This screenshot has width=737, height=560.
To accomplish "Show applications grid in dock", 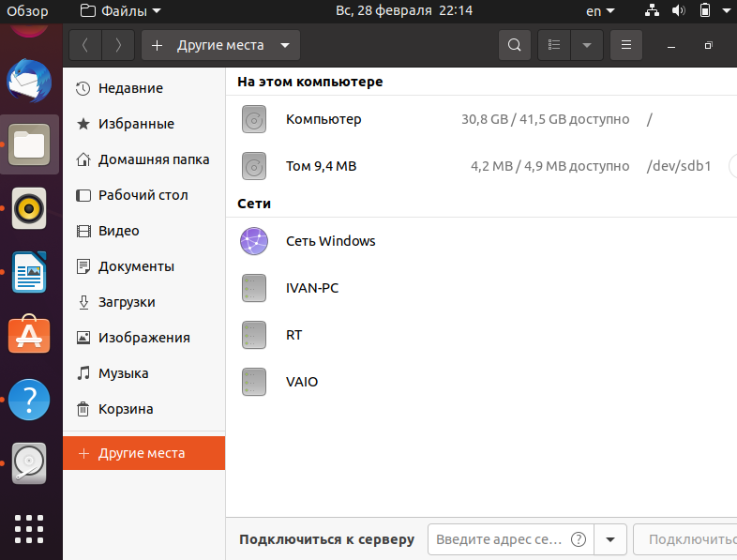I will [x=29, y=529].
